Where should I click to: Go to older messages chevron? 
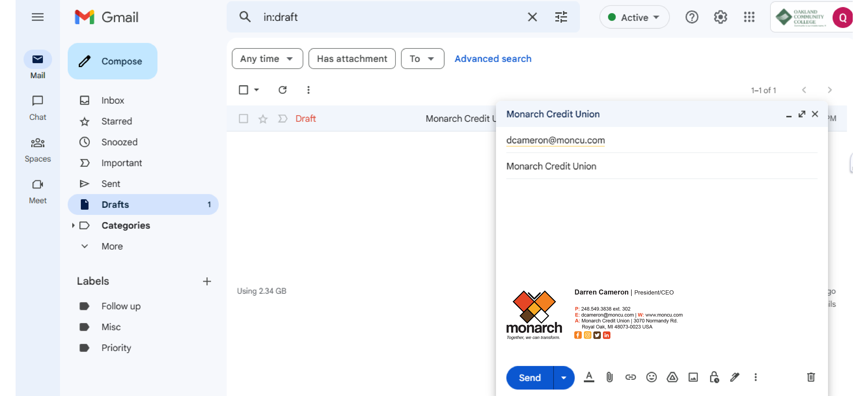click(830, 90)
